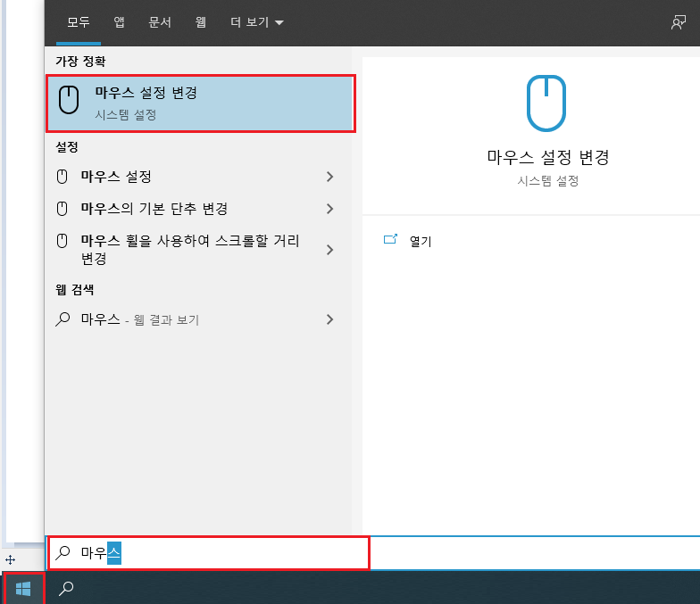The image size is (700, 604).
Task: Click mouse icon next to 마우스 설정
Action: pyautogui.click(x=62, y=177)
